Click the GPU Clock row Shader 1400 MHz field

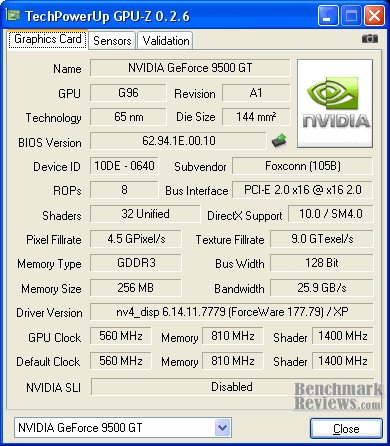point(343,336)
